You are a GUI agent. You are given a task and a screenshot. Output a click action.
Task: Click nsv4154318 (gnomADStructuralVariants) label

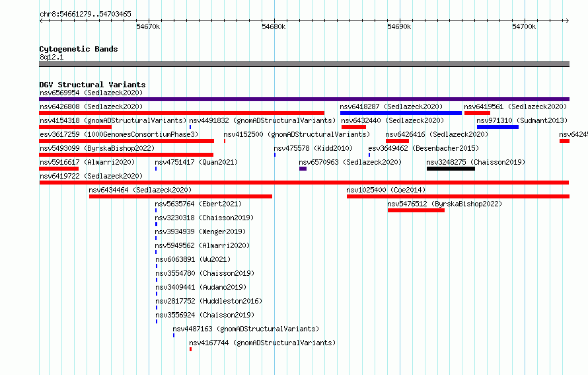[113, 120]
